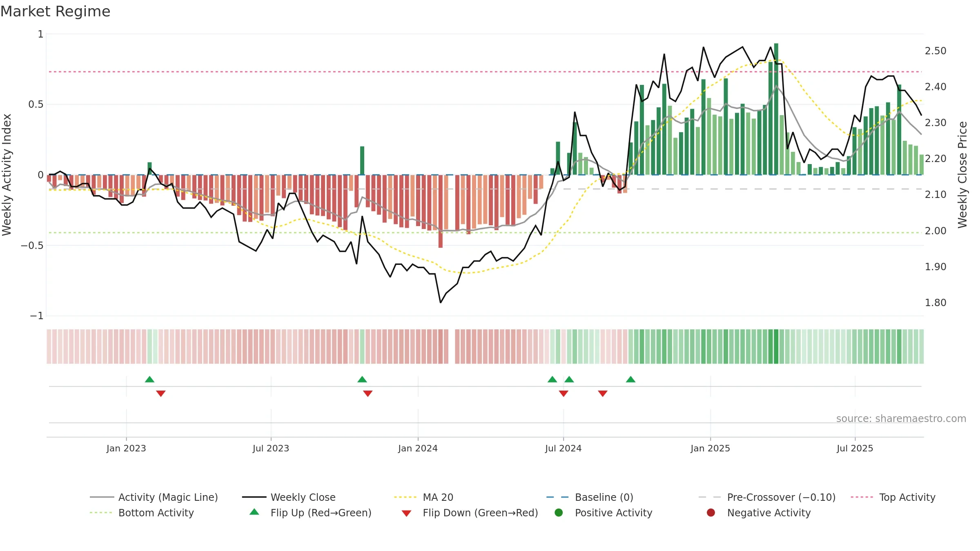Click the 2.40 price axis tick
980x551 pixels.
(x=935, y=87)
